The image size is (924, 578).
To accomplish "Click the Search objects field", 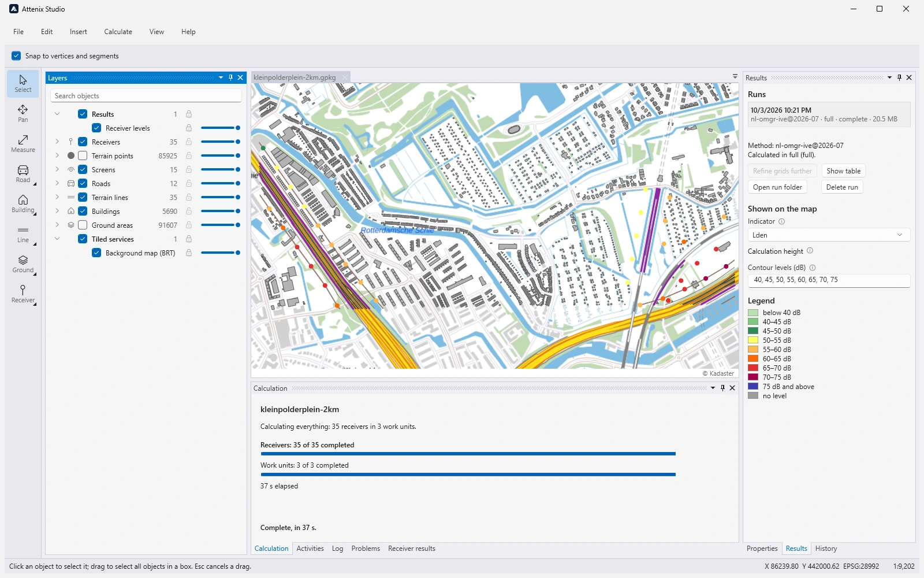I will pyautogui.click(x=146, y=96).
